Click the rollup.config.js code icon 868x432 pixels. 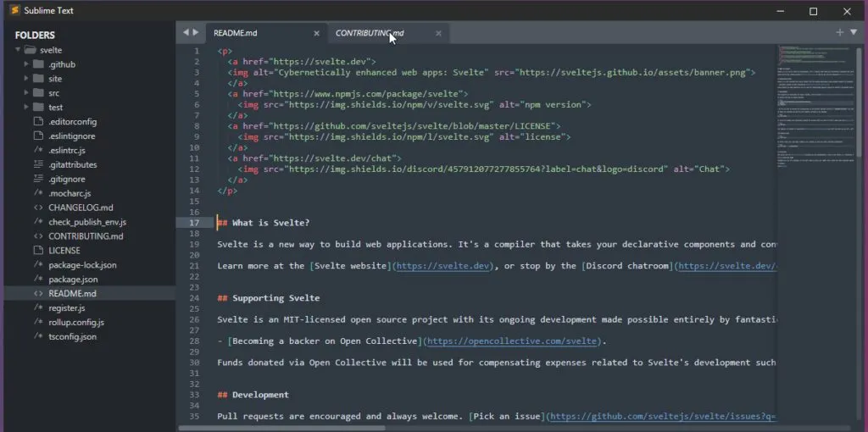[x=38, y=322]
